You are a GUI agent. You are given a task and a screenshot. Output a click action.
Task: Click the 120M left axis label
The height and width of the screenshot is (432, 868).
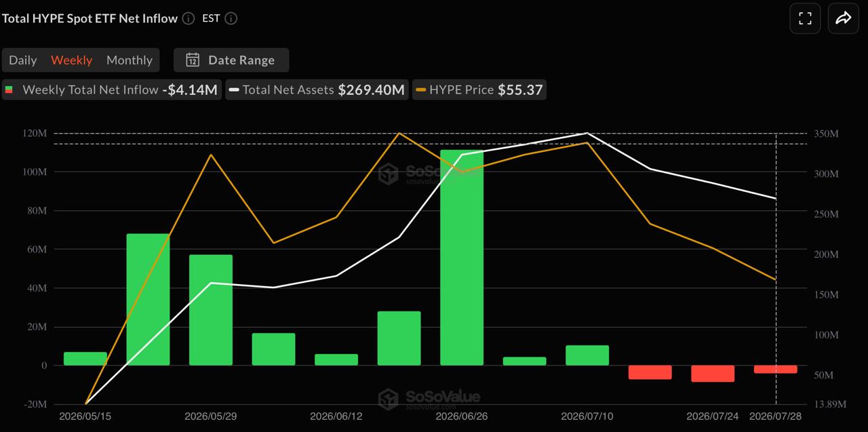(34, 134)
